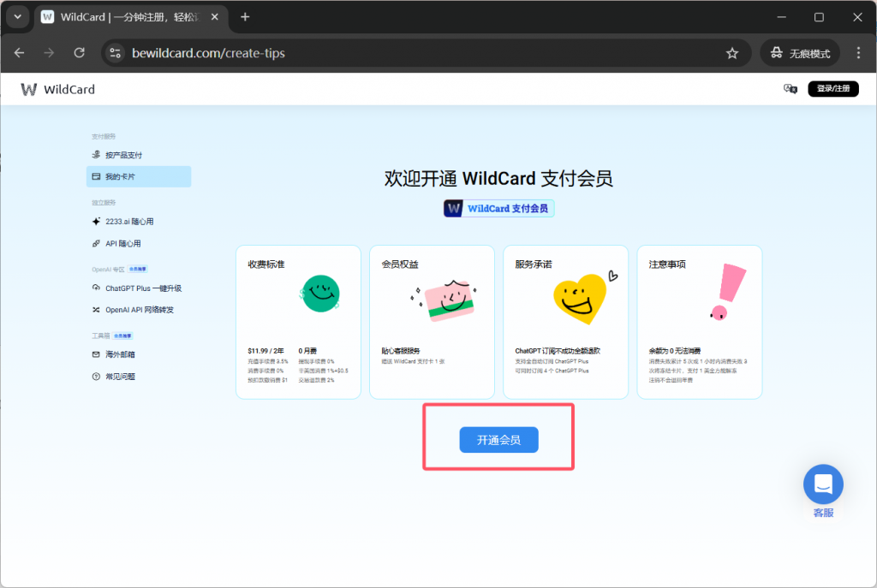
Task: Click the 常见问题 question mark icon
Action: coord(96,376)
